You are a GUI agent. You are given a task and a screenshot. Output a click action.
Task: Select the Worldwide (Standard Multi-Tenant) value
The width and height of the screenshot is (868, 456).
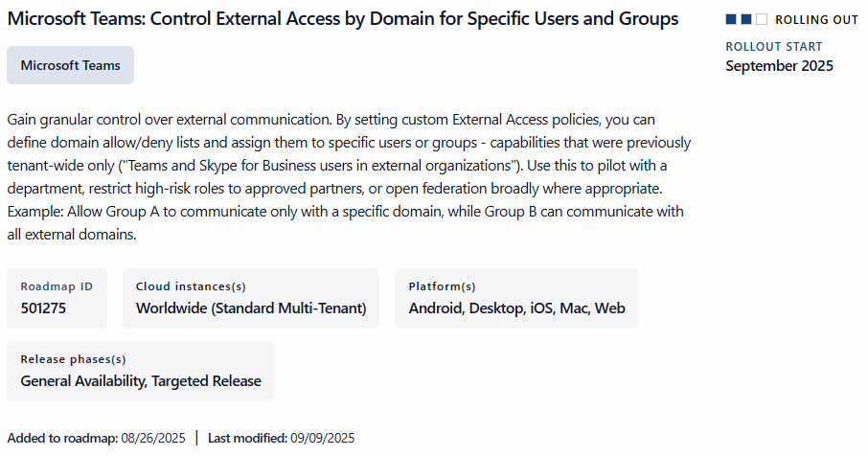251,308
